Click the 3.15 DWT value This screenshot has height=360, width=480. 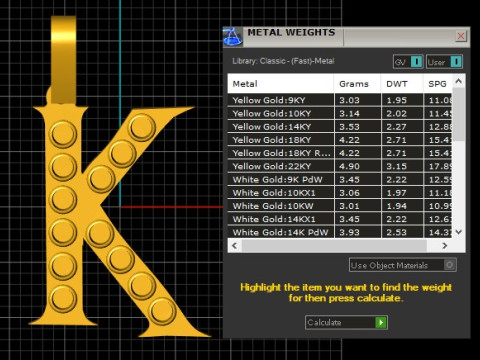point(396,166)
